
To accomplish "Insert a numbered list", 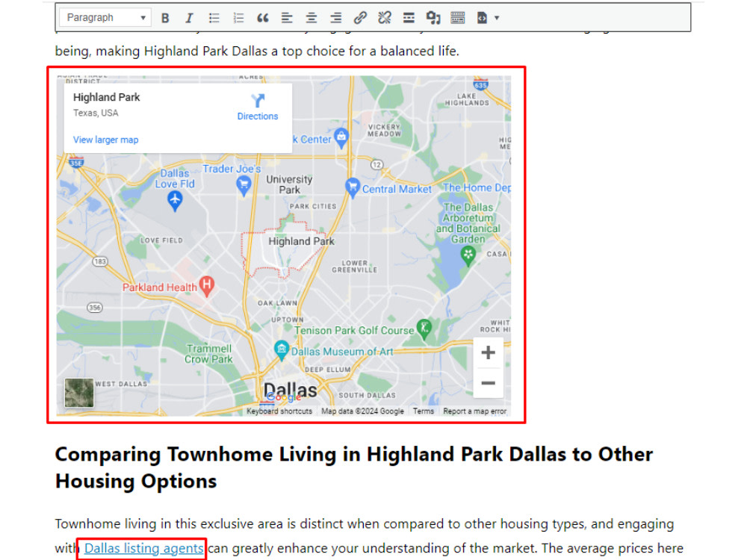I will pyautogui.click(x=238, y=18).
